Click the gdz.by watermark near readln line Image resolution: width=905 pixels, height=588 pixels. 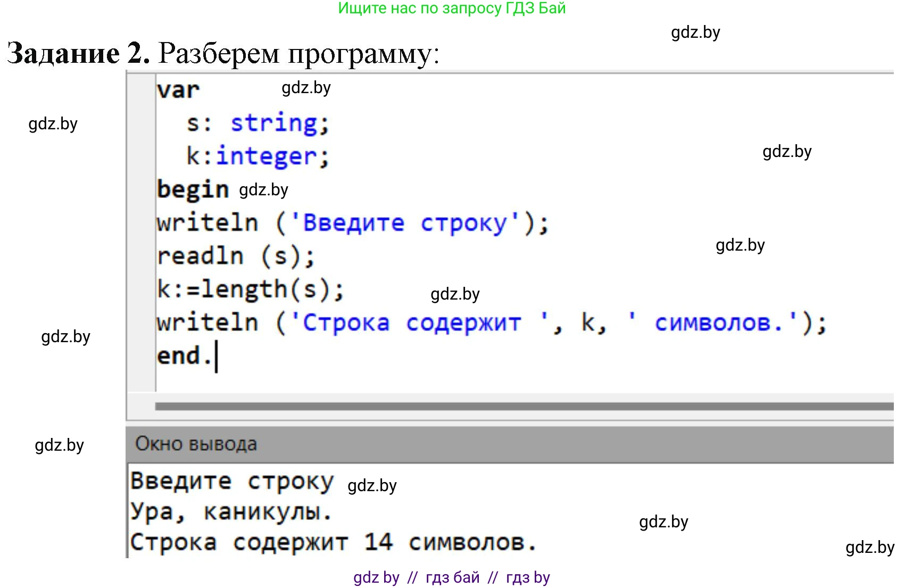coord(740,245)
